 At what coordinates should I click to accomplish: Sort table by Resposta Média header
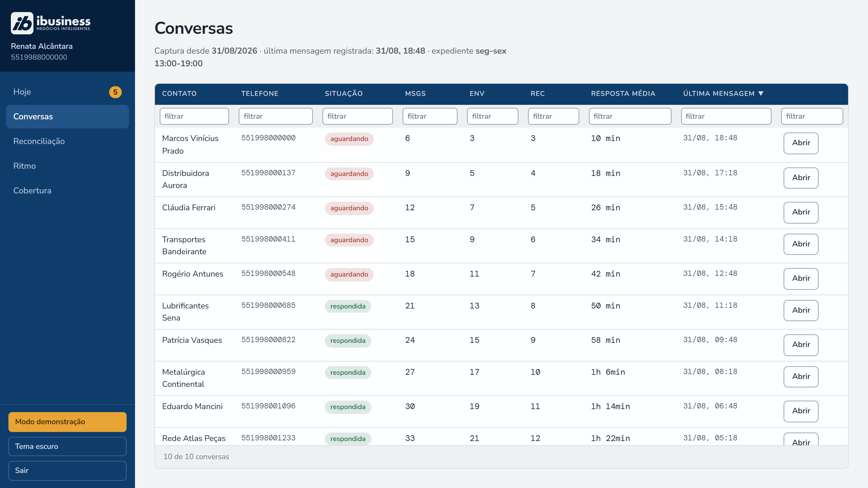tap(623, 93)
